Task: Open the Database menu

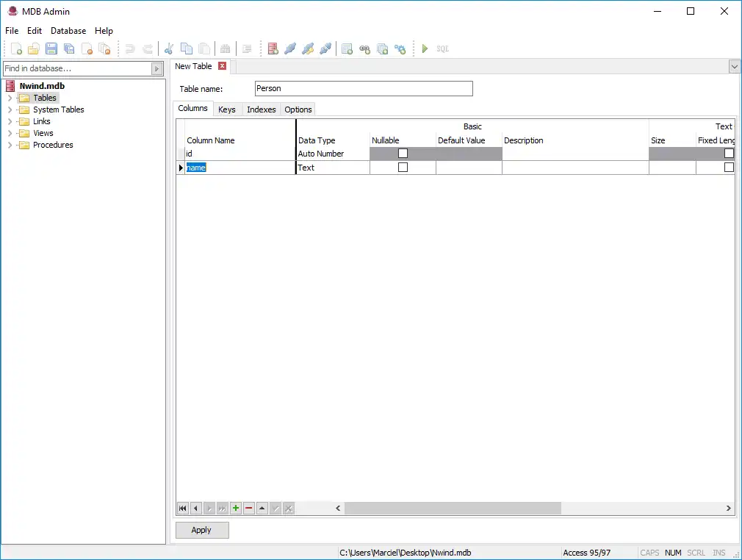Action: point(68,31)
